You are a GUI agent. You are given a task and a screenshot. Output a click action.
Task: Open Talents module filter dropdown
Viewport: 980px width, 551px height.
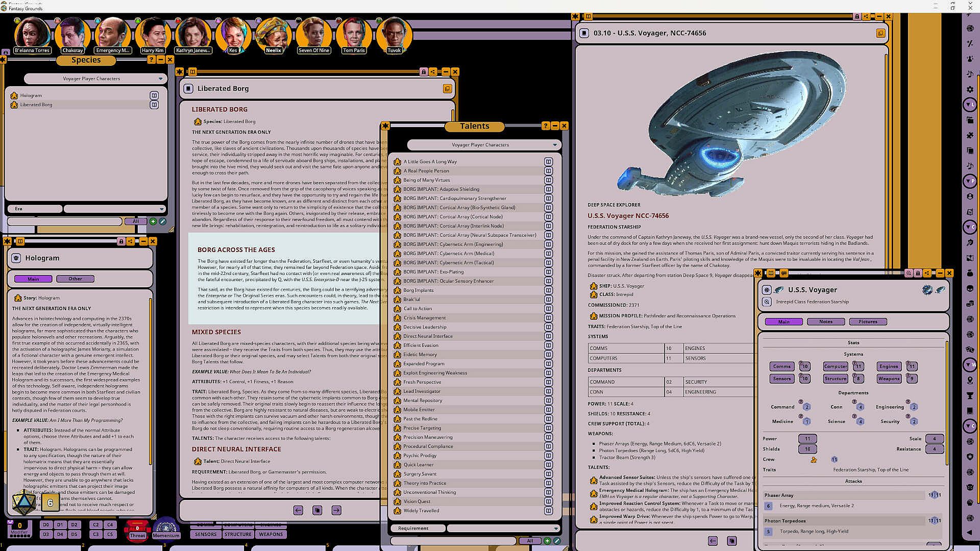pyautogui.click(x=555, y=145)
